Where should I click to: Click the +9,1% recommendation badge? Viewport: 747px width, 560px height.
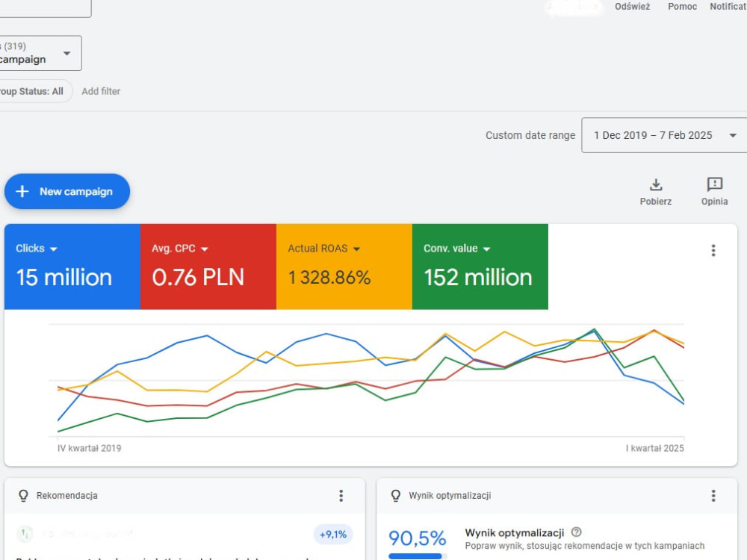(333, 535)
